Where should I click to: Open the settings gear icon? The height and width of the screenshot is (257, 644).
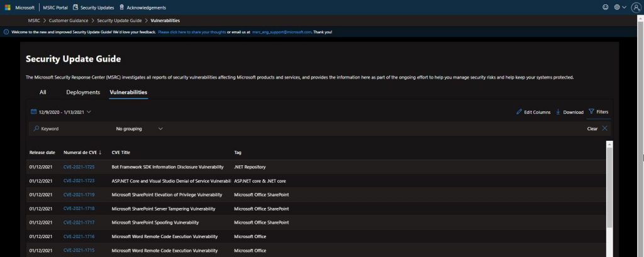pyautogui.click(x=616, y=8)
